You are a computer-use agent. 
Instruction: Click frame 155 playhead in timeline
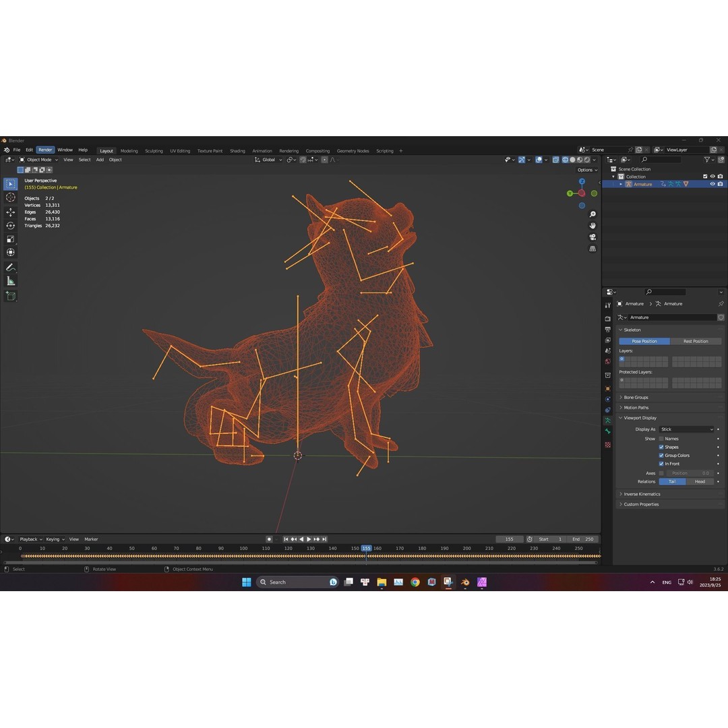click(366, 548)
